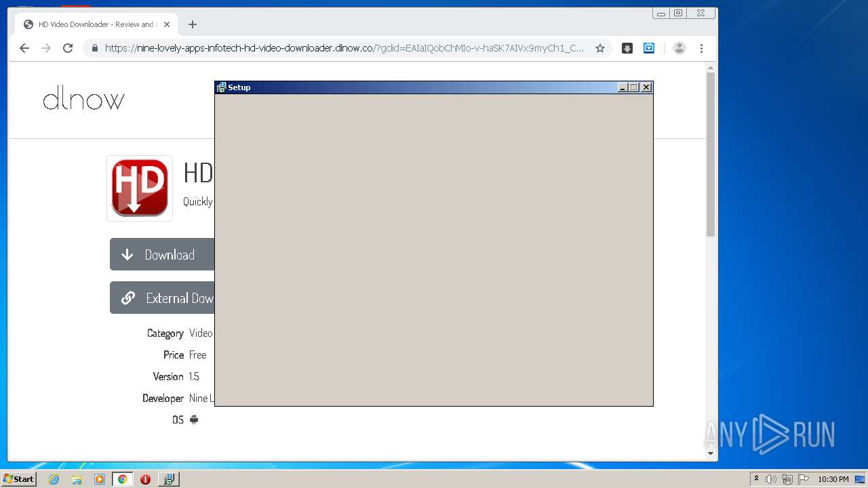Click the Chrome forward arrow
This screenshot has width=868, height=488.
46,48
